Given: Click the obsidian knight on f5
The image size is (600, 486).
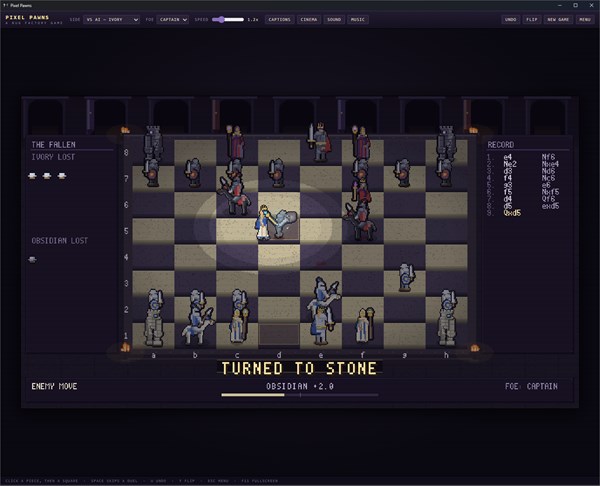Looking at the screenshot, I should (360, 222).
